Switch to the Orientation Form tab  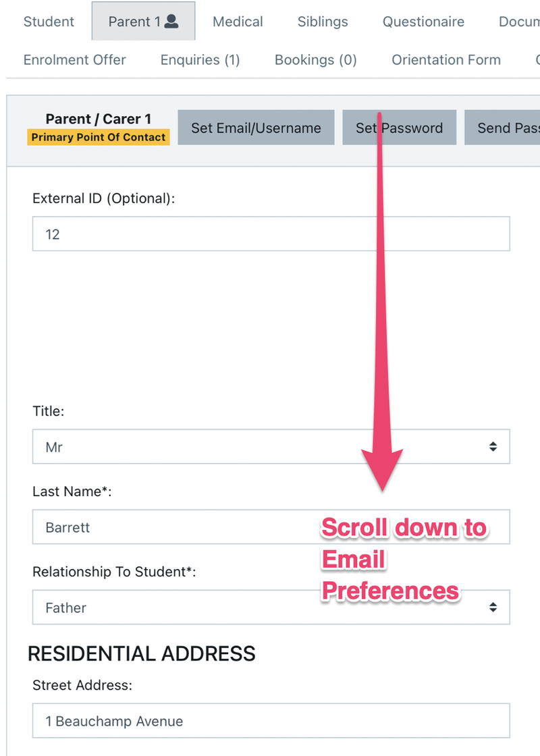point(446,59)
